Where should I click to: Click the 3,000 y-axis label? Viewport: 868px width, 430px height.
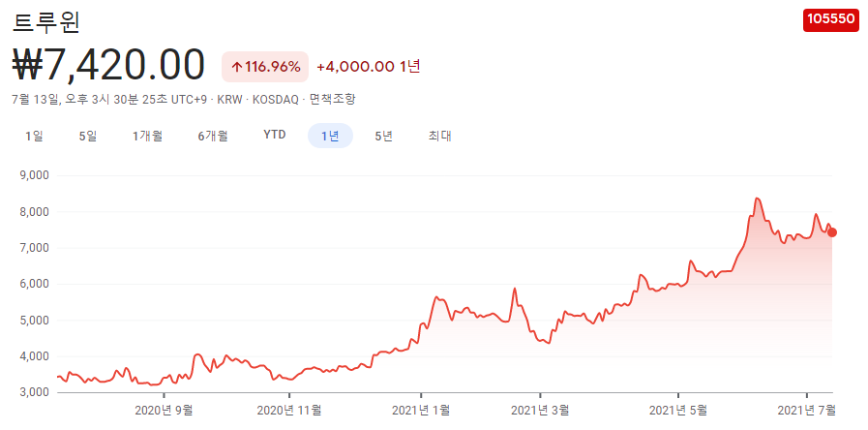34,392
